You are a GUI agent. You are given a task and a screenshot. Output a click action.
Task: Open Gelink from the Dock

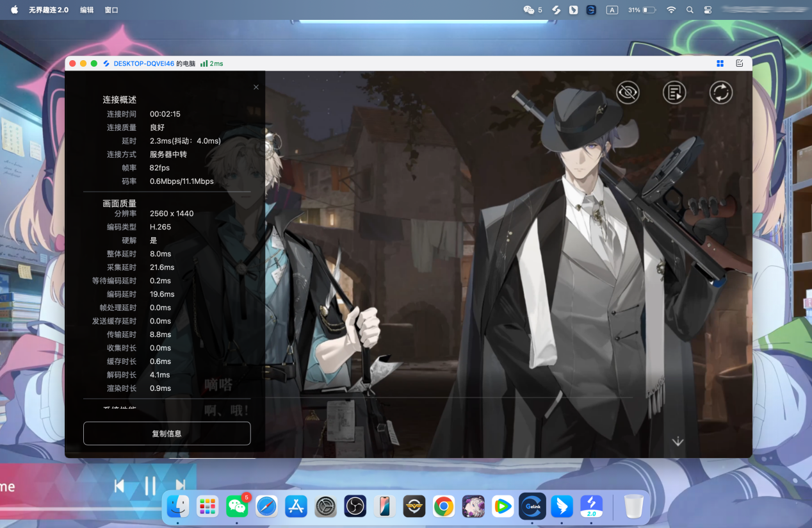[x=532, y=506]
